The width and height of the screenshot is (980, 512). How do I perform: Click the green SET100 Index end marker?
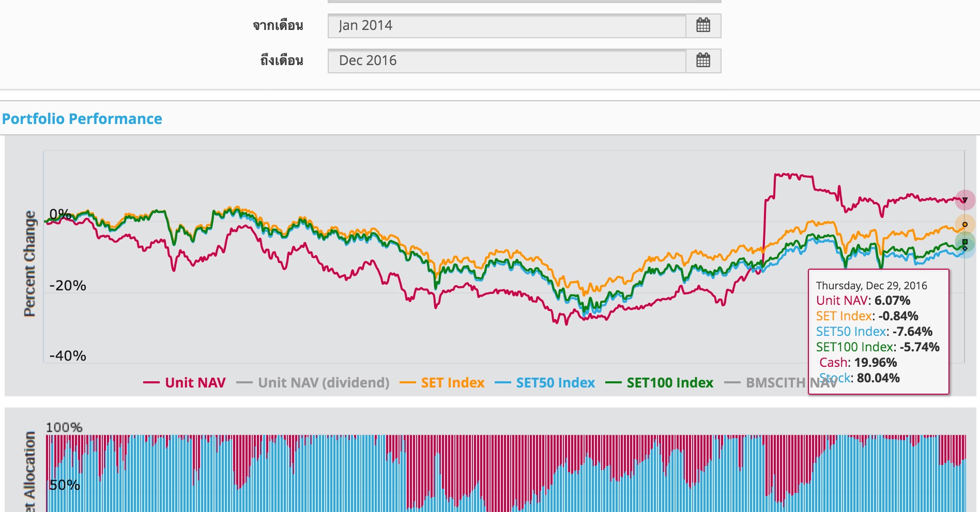click(x=964, y=242)
